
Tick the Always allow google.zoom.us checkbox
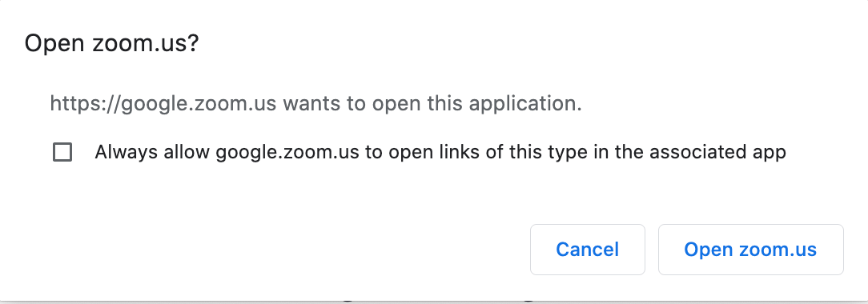[62, 152]
